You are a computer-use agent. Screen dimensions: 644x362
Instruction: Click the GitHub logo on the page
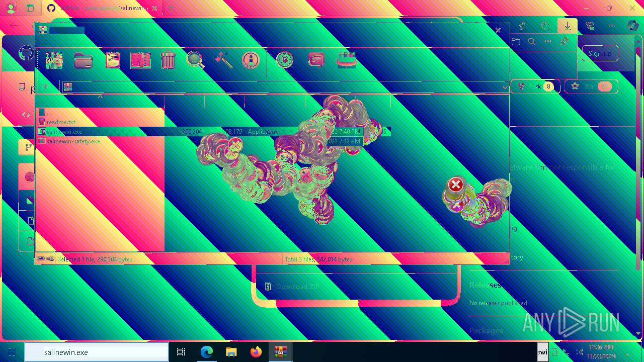26,53
